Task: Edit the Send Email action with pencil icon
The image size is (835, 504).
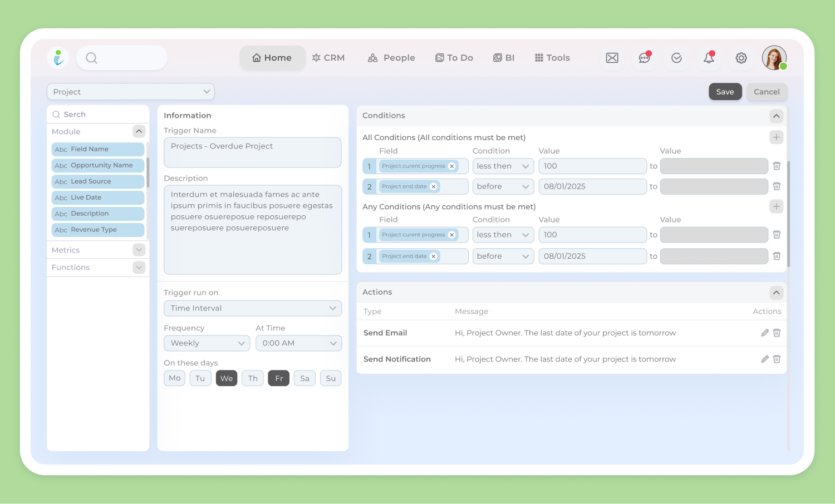Action: click(764, 333)
